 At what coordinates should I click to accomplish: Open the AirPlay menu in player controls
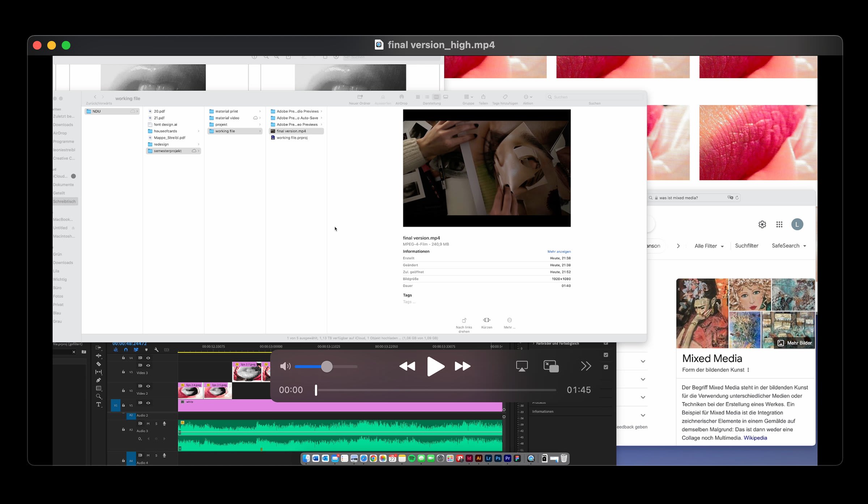[522, 366]
